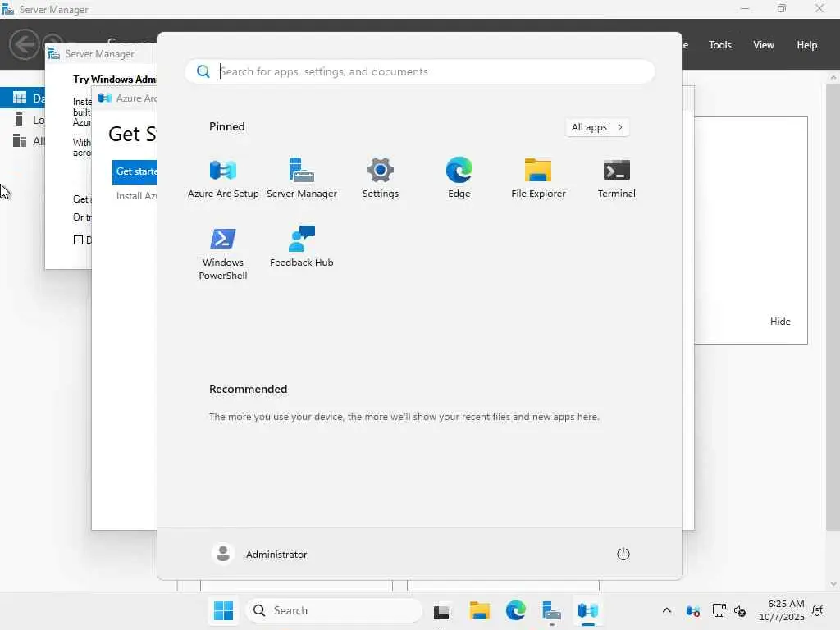Click Server Manager back arrow button
The height and width of the screenshot is (630, 840).
tap(24, 44)
